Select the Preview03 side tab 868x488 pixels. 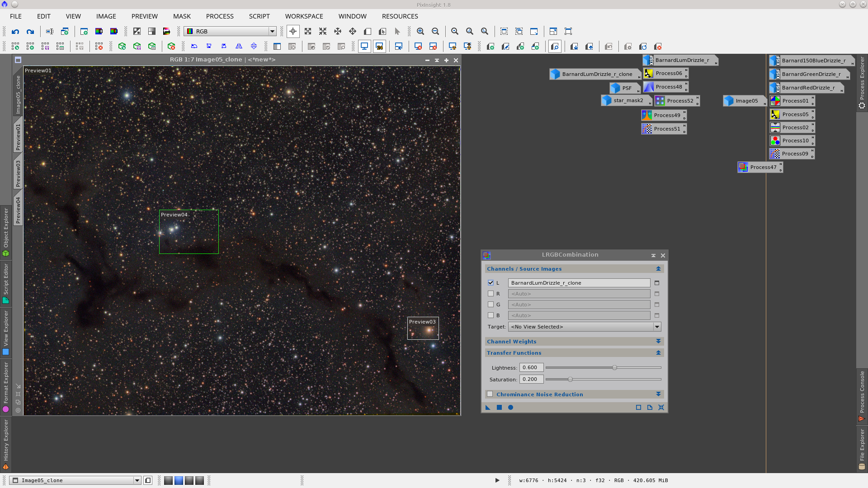18,174
